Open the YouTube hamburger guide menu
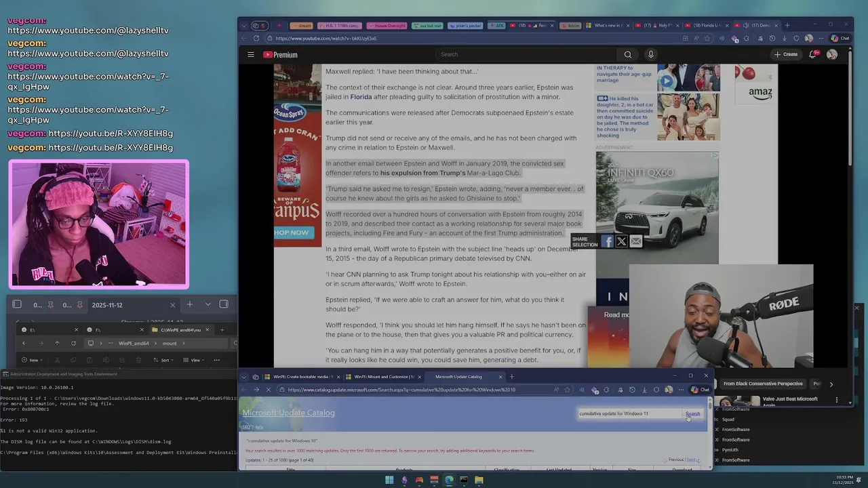868x488 pixels. [251, 54]
